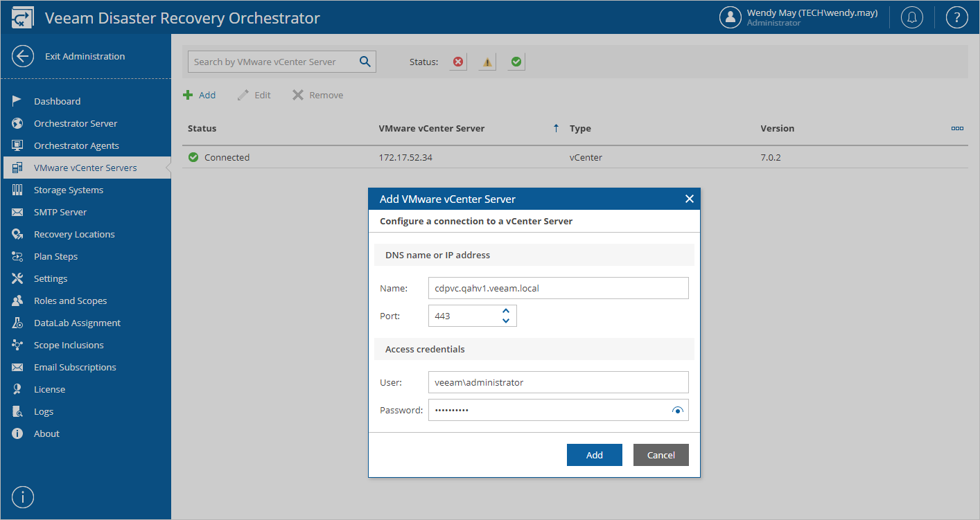
Task: Click the 7.0.2 version cell
Action: (771, 157)
